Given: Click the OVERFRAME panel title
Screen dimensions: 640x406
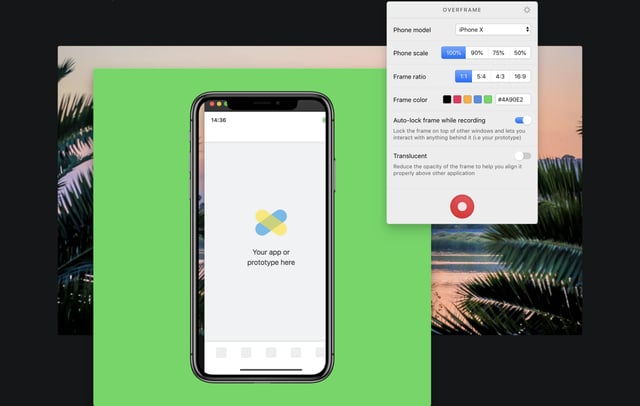Looking at the screenshot, I should click(x=462, y=10).
